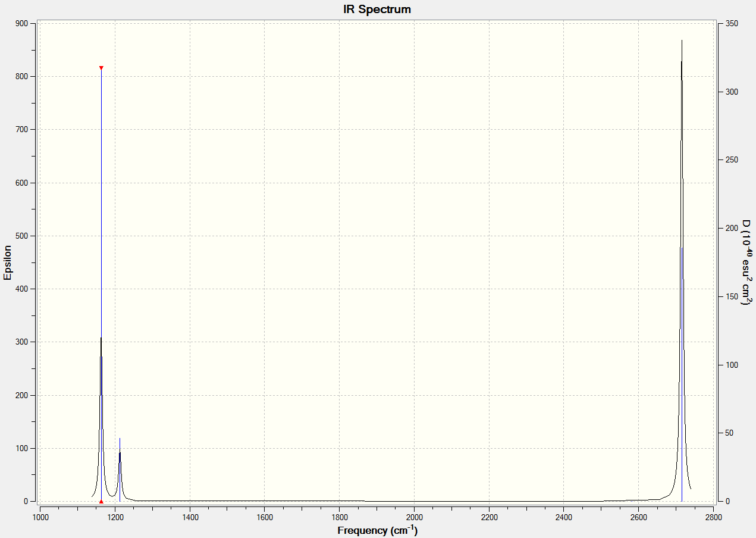The height and width of the screenshot is (538, 756).
Task: Click the tall peak apex near 2715 cm-1
Action: point(682,40)
